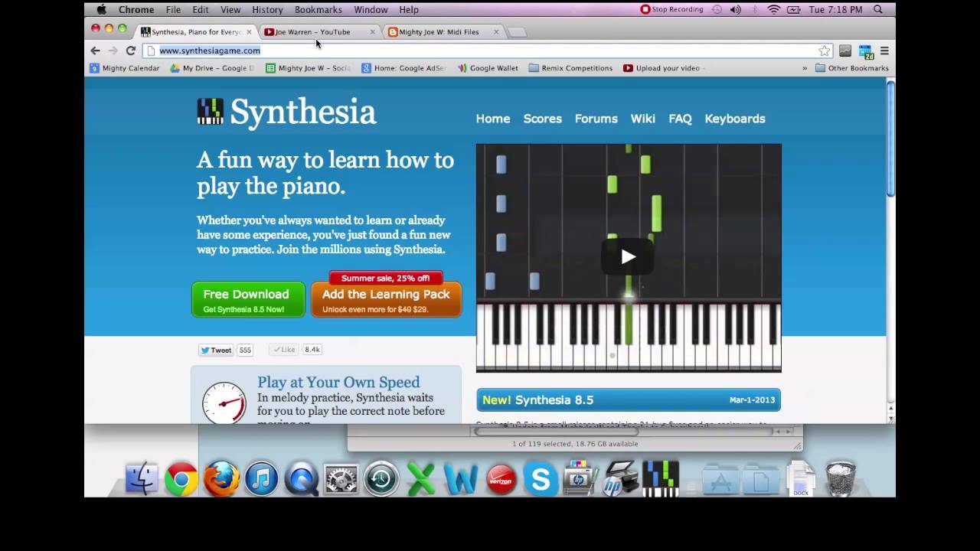The height and width of the screenshot is (551, 980).
Task: Click the calendar extension icon in toolbar
Action: pos(866,51)
